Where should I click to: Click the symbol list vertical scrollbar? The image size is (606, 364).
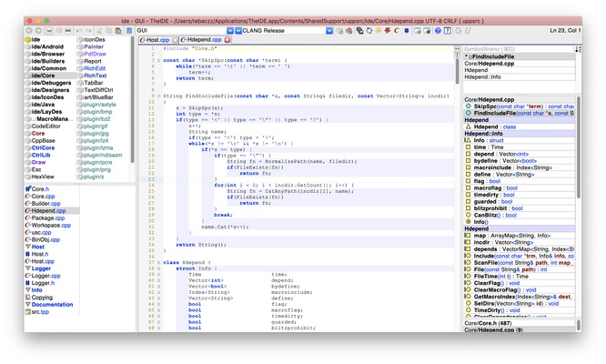(x=578, y=147)
